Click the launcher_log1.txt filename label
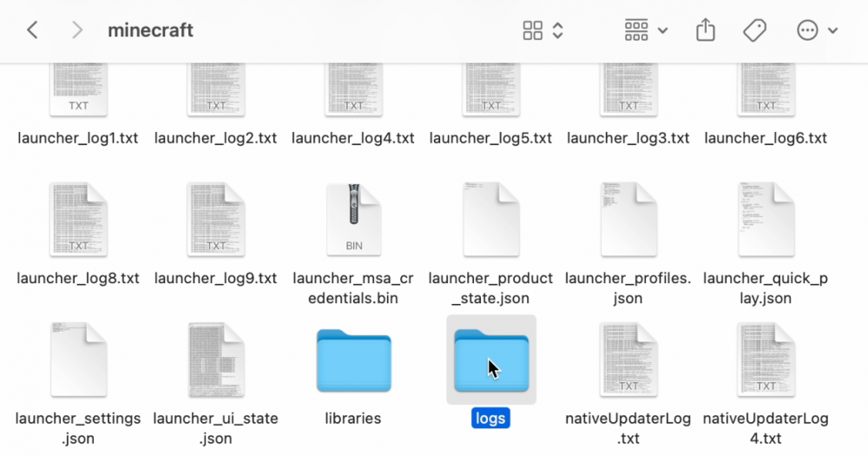Image resolution: width=868 pixels, height=456 pixels. tap(78, 138)
